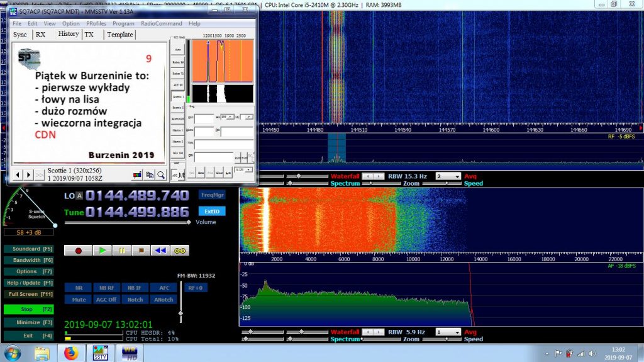This screenshot has height=362, width=644.
Task: Click the ExtIO button
Action: tap(212, 211)
